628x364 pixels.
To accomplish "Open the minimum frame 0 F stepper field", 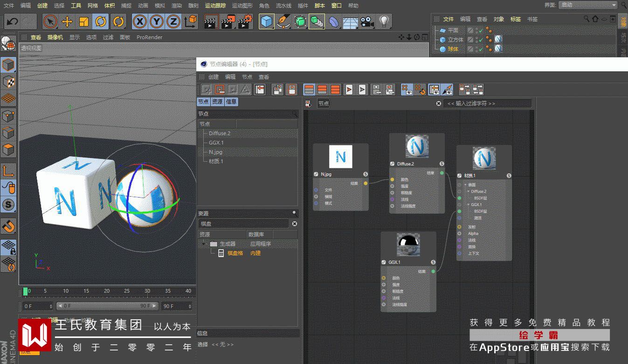I will pyautogui.click(x=38, y=306).
